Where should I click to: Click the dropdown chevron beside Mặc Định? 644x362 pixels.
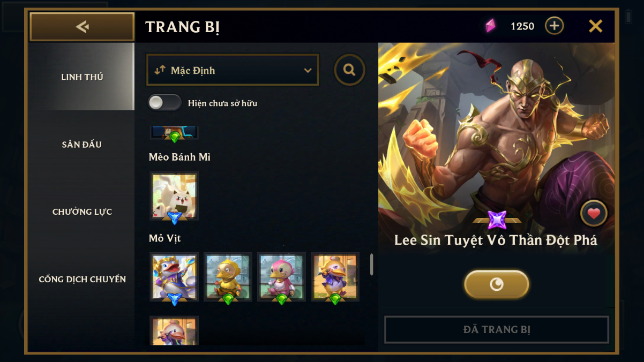tap(308, 71)
